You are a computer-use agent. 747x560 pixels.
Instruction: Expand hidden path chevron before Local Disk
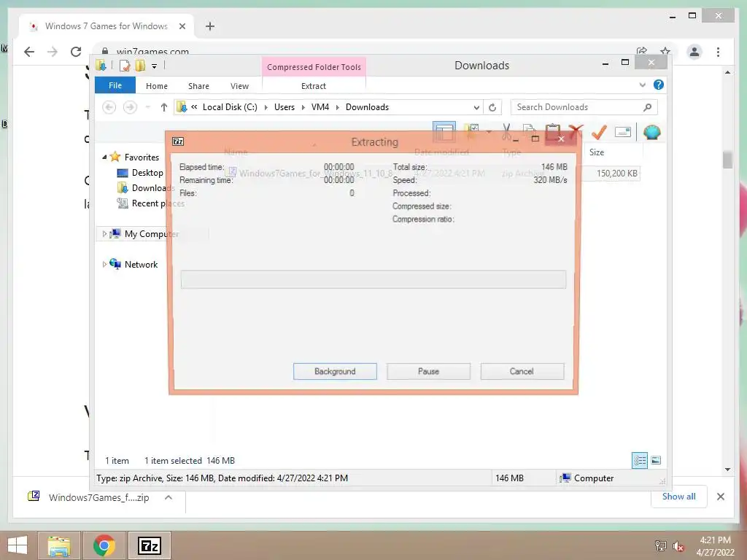pyautogui.click(x=194, y=107)
